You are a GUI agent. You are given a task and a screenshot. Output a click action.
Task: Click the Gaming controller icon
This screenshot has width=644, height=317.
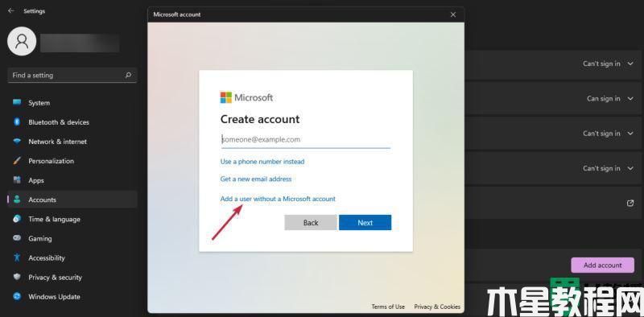[17, 238]
